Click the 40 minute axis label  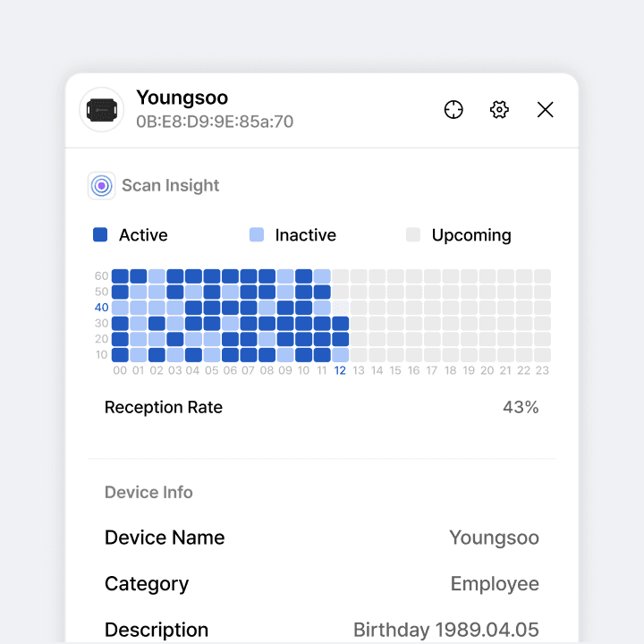[101, 307]
